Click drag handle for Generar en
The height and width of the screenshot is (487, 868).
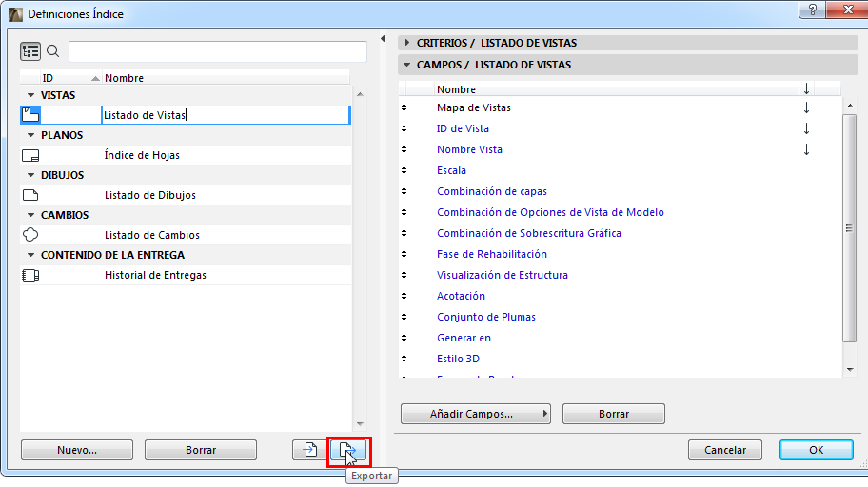[404, 338]
